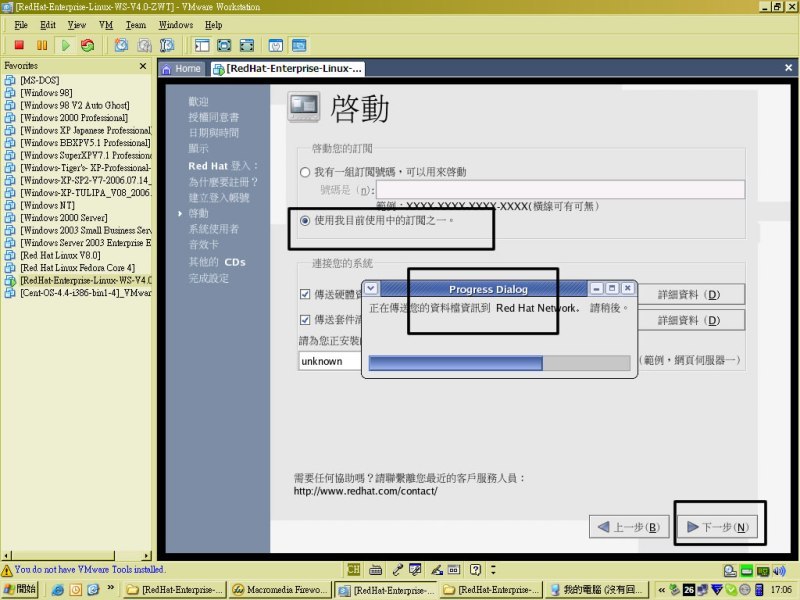
Task: Click the question mark help icon in language bar
Action: point(476,569)
